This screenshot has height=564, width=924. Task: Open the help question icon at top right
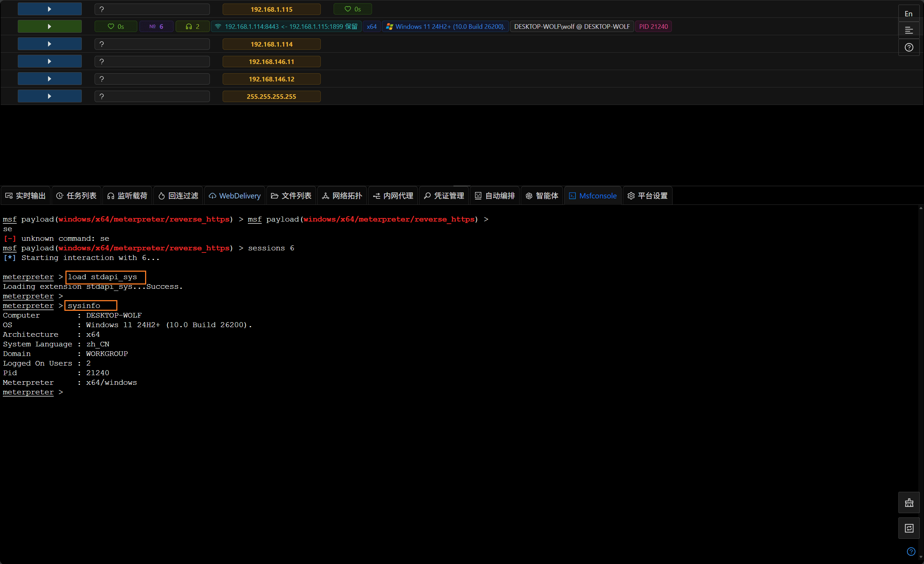click(909, 47)
